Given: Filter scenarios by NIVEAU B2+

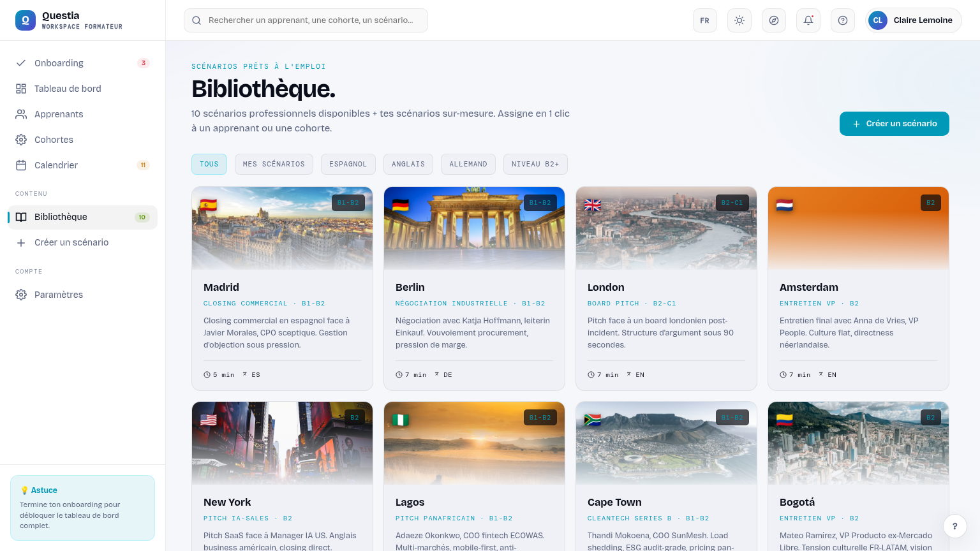Looking at the screenshot, I should click(535, 164).
